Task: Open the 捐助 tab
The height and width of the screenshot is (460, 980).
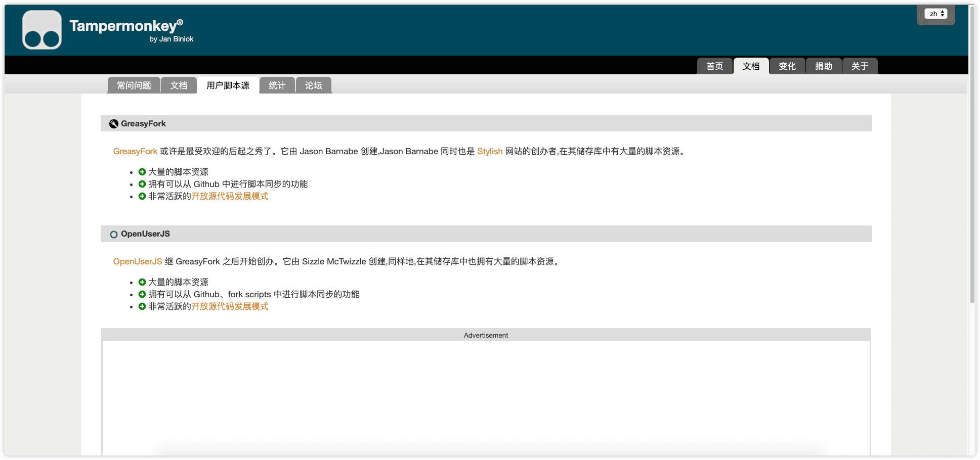Action: [824, 66]
